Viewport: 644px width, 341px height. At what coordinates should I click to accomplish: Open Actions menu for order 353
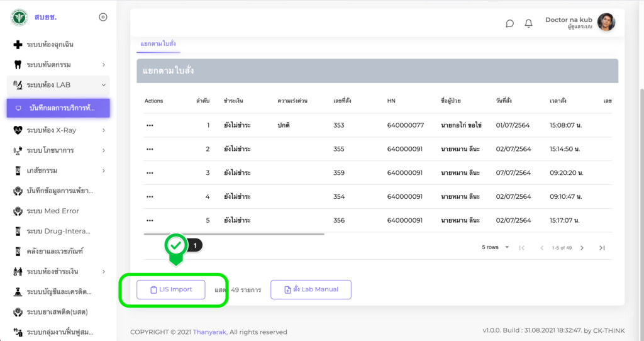tap(150, 125)
